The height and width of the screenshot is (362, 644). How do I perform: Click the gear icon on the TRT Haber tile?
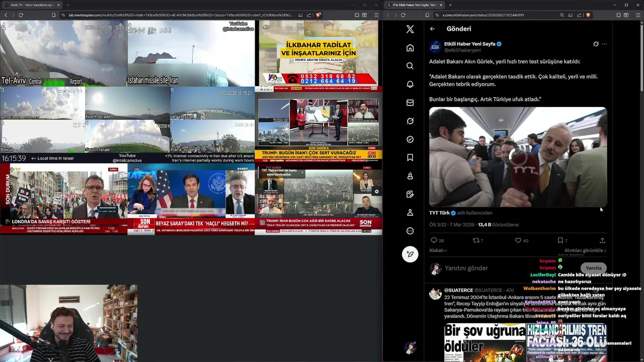(x=376, y=192)
